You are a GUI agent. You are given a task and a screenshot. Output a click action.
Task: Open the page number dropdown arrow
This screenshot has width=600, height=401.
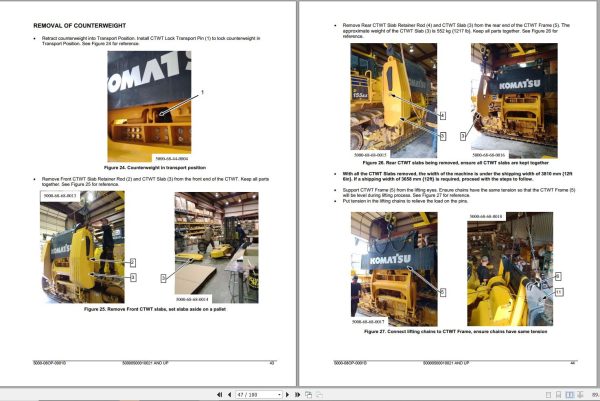pos(279,394)
